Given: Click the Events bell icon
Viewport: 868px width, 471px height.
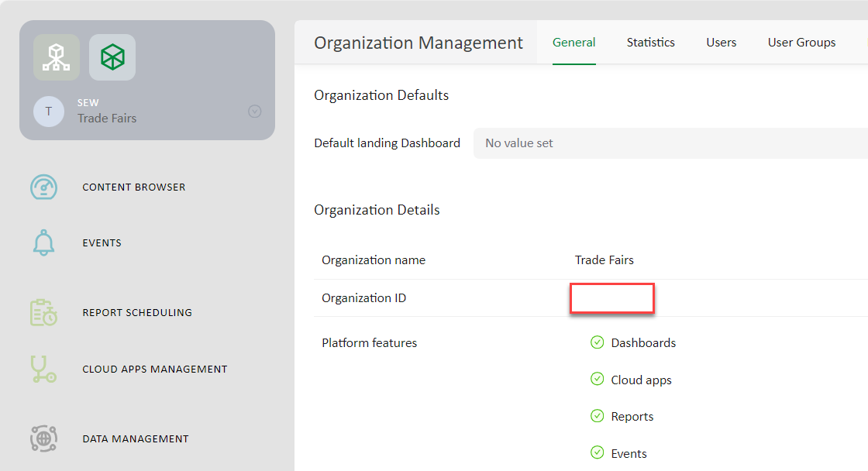Looking at the screenshot, I should [x=43, y=243].
